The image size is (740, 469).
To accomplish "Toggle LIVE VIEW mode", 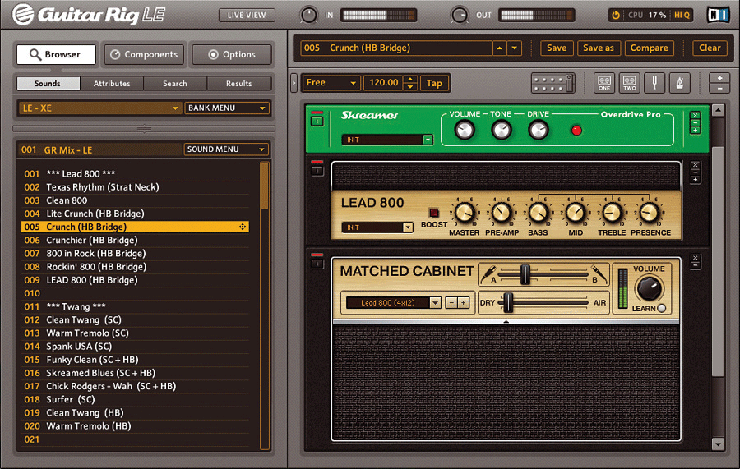I will coord(246,15).
